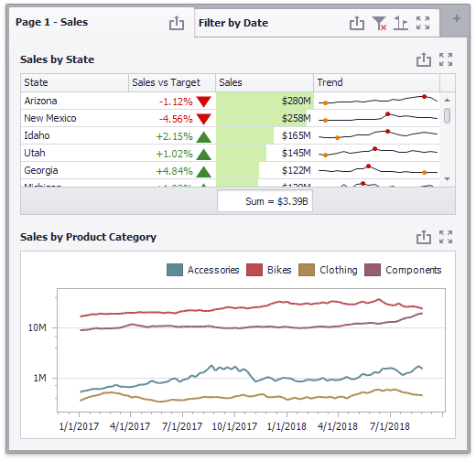Click the grid scrollbar down arrow
Screen dimensions: 476x461
point(447,179)
